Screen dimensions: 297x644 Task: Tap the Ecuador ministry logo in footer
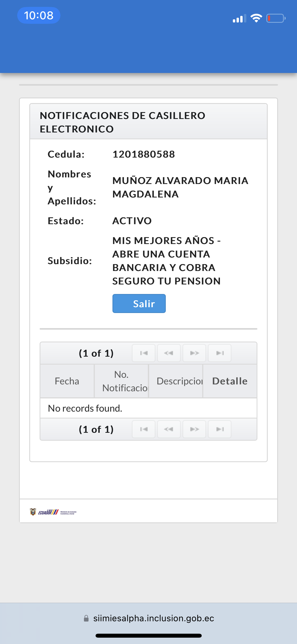coord(53,512)
